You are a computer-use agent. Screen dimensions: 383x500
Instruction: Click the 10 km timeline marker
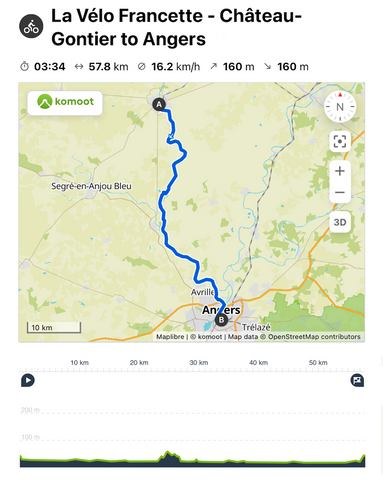click(x=79, y=362)
